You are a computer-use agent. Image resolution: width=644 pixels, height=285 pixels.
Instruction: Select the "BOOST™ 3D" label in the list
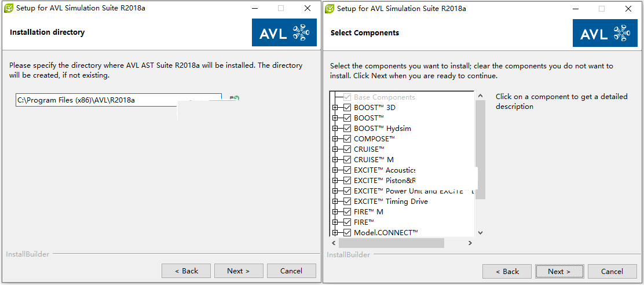tap(374, 108)
